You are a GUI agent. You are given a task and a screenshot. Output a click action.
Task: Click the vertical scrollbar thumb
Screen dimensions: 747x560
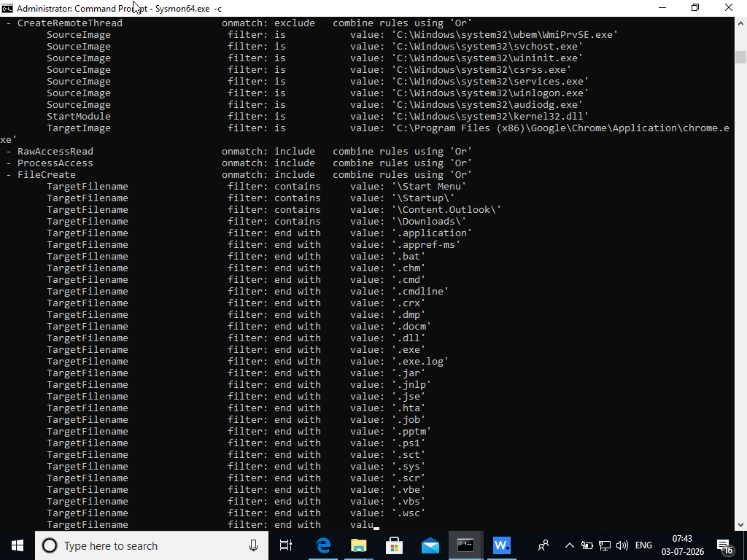[x=740, y=57]
